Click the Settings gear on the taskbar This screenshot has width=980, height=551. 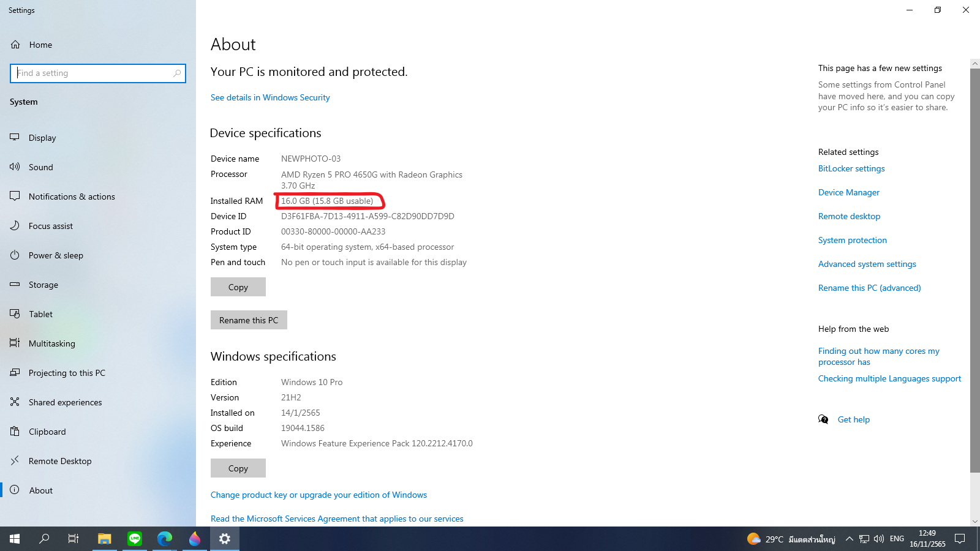pyautogui.click(x=225, y=539)
